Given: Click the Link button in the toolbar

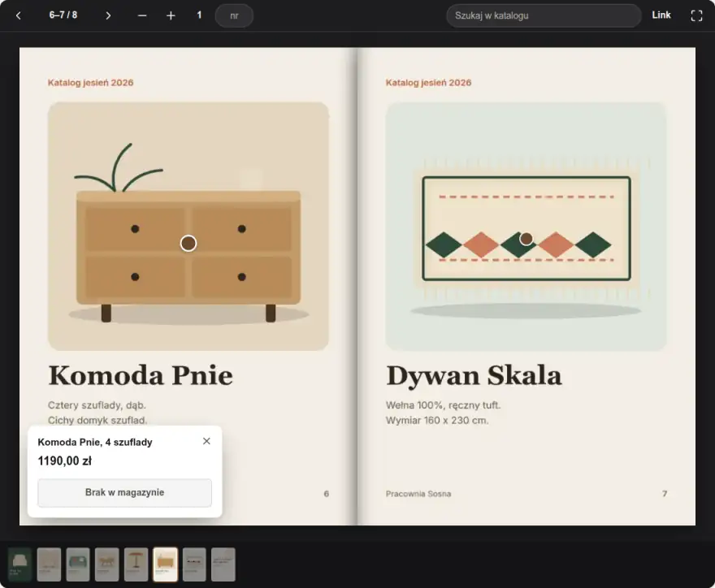Looking at the screenshot, I should [661, 15].
